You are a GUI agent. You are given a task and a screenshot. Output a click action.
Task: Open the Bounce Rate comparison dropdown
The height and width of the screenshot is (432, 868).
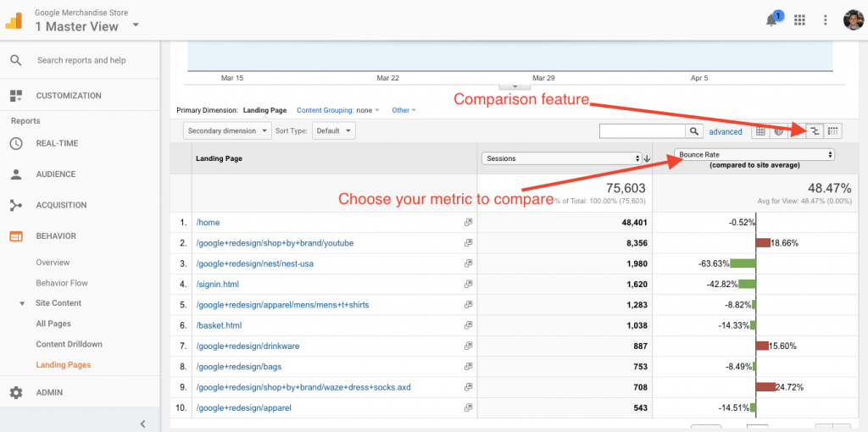pos(754,155)
